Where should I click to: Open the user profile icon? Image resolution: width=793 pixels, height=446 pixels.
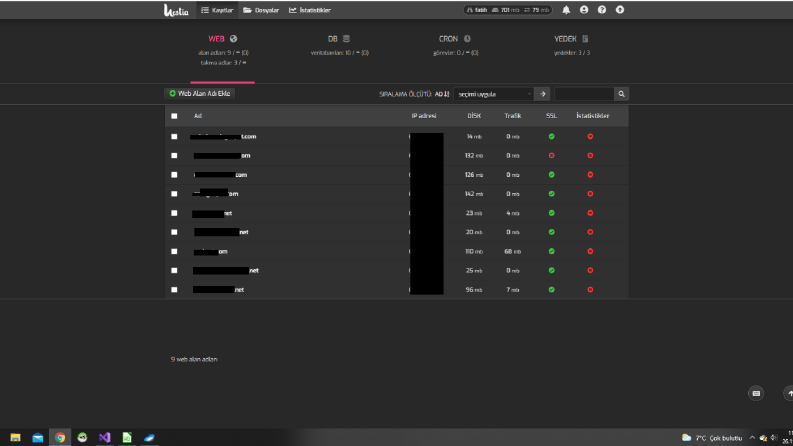coord(584,10)
